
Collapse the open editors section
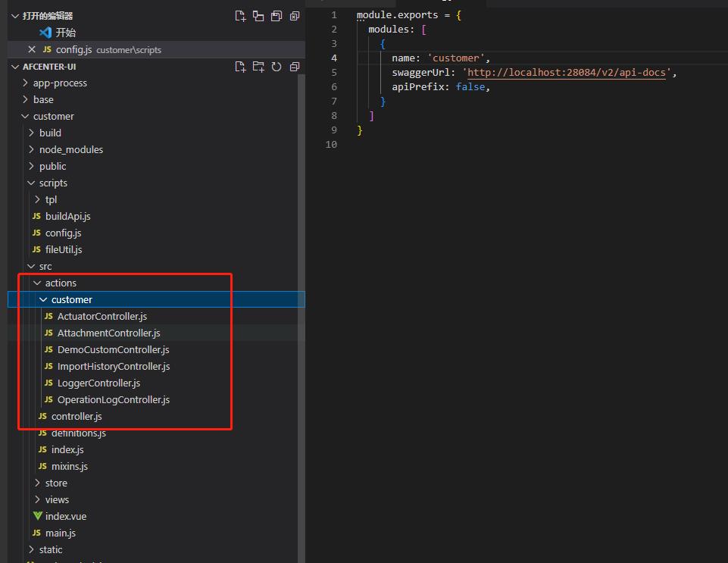pos(16,16)
